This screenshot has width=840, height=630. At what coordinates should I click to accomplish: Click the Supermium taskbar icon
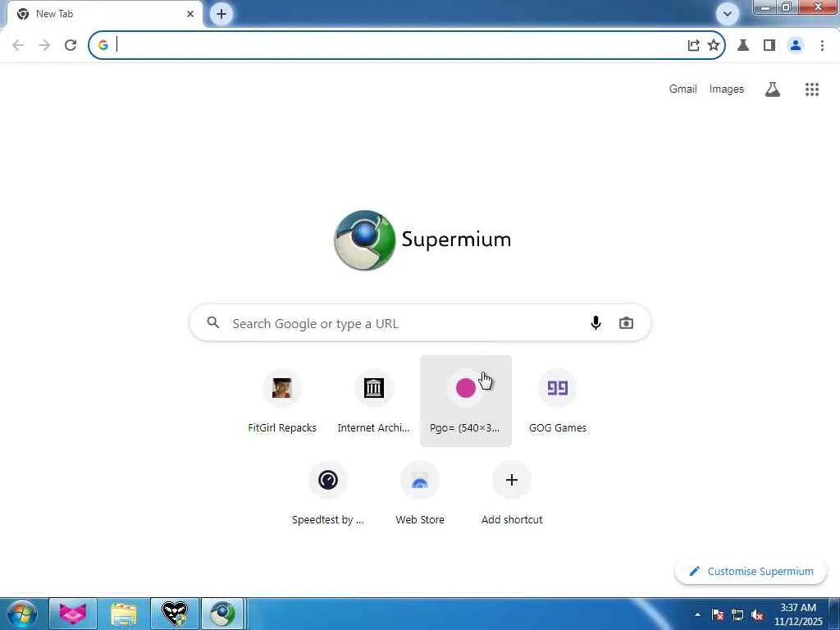tap(223, 614)
